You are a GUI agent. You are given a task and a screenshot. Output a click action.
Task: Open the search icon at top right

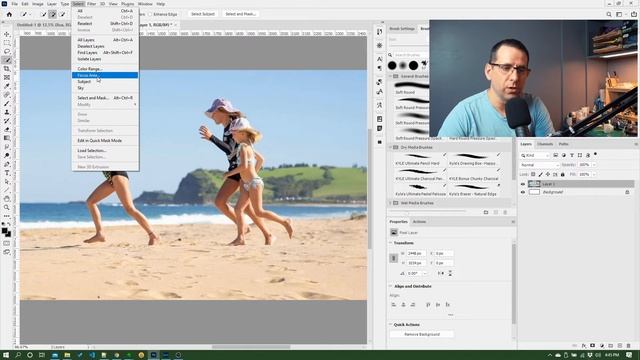[609, 14]
